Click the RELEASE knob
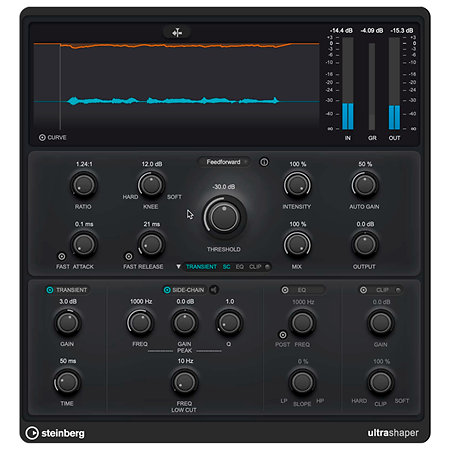Screen dimensions: 450x450 click(151, 244)
